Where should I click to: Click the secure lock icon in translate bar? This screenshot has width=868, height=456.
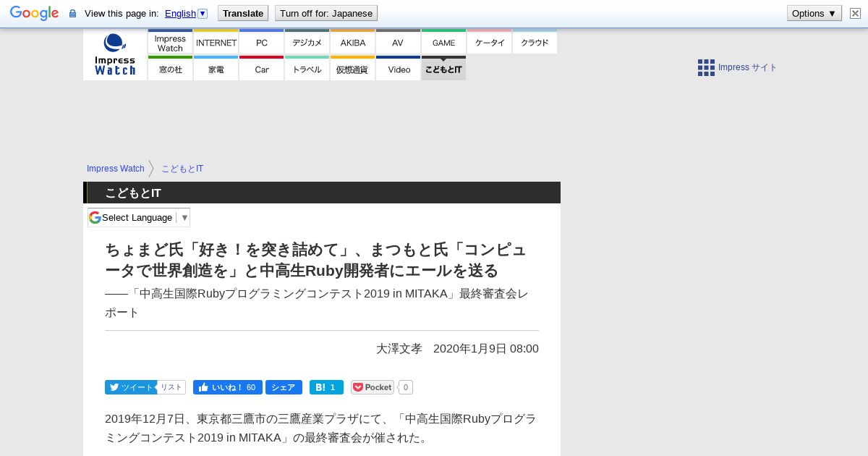click(x=72, y=13)
